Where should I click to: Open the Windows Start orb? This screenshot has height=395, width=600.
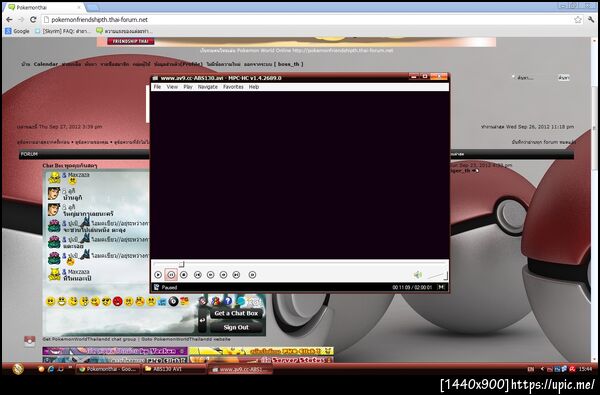point(18,369)
